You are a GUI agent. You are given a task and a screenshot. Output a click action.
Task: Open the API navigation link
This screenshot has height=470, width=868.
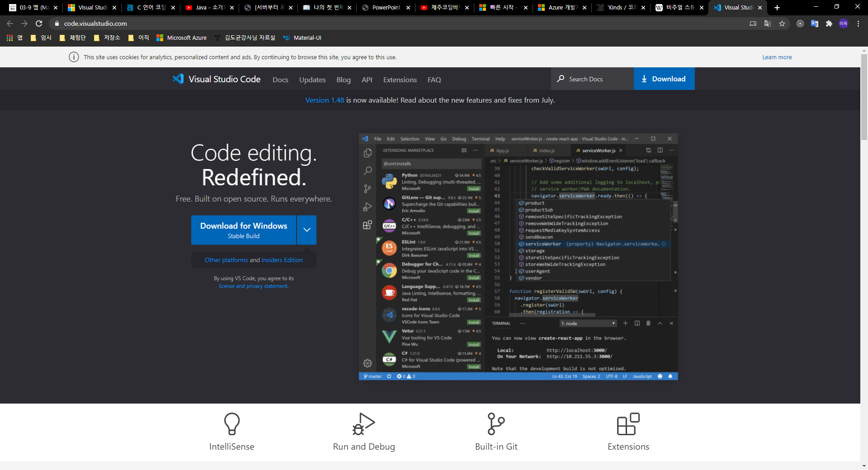click(x=367, y=80)
